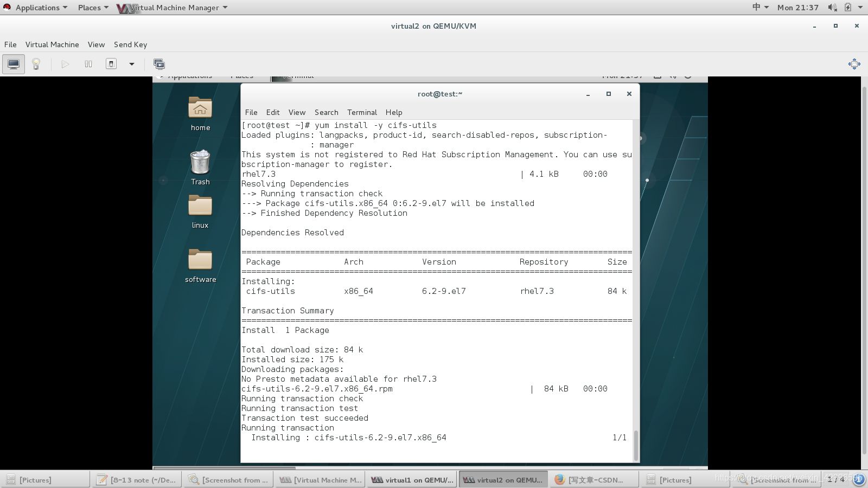Image resolution: width=868 pixels, height=488 pixels.
Task: Open terminal Search menu
Action: [x=326, y=112]
